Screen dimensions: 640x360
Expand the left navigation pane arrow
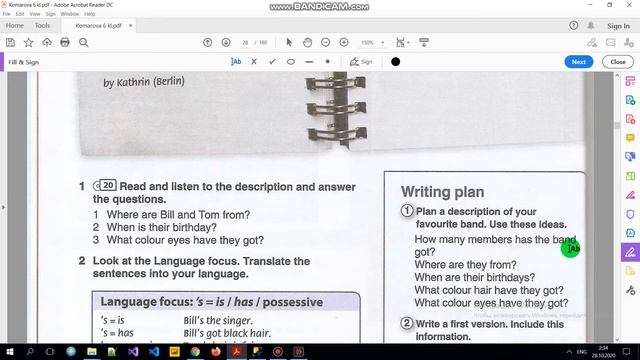click(x=3, y=207)
